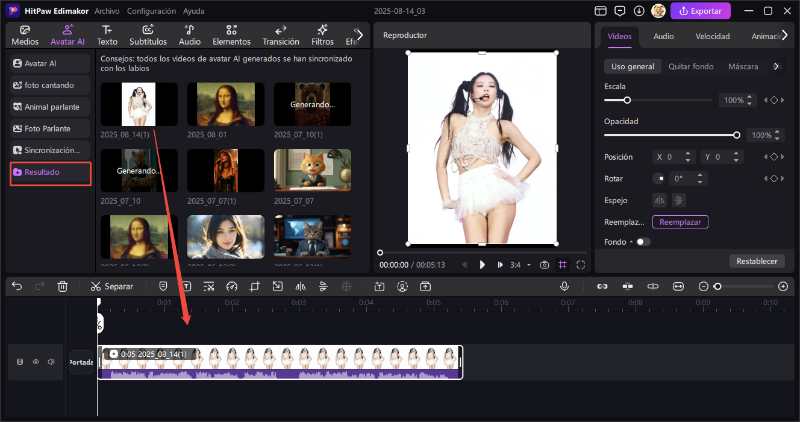The image size is (800, 422).
Task: Open the Audio tool in top toolbar
Action: [189, 36]
